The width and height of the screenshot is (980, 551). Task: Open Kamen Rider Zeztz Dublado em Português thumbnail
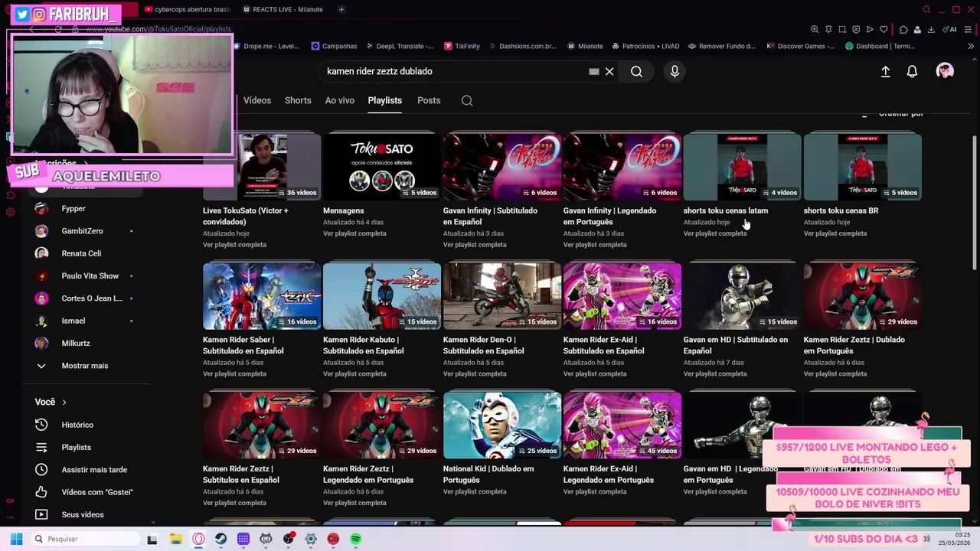[862, 295]
